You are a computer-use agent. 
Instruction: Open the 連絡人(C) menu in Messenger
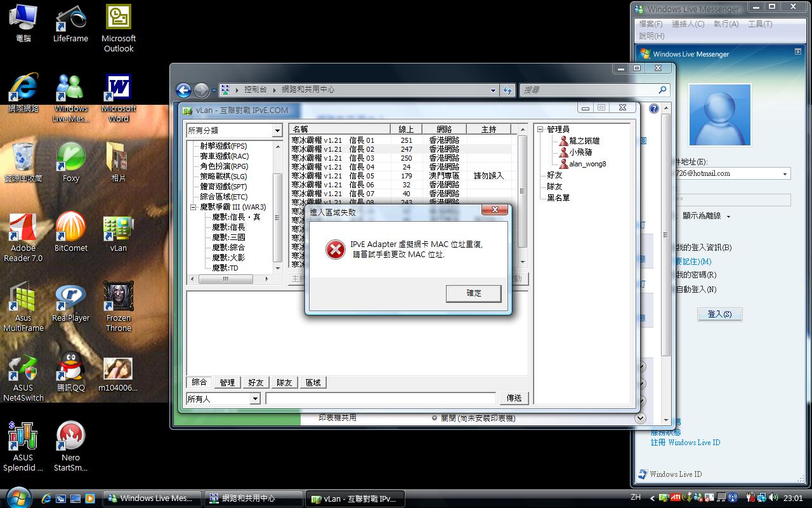688,24
